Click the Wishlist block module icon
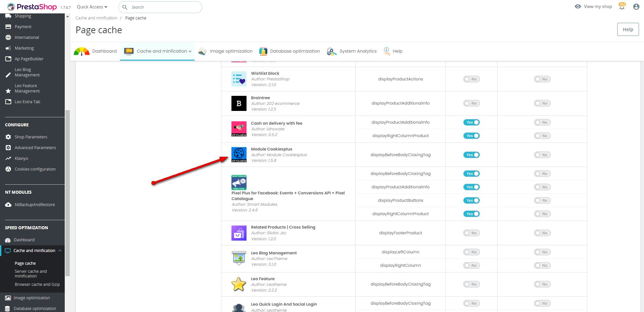 click(239, 79)
